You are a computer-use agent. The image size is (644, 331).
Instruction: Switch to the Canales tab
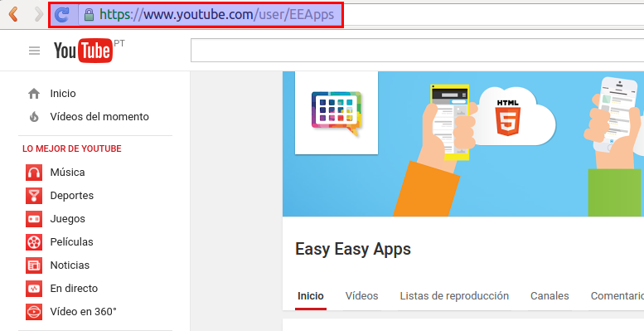[550, 296]
